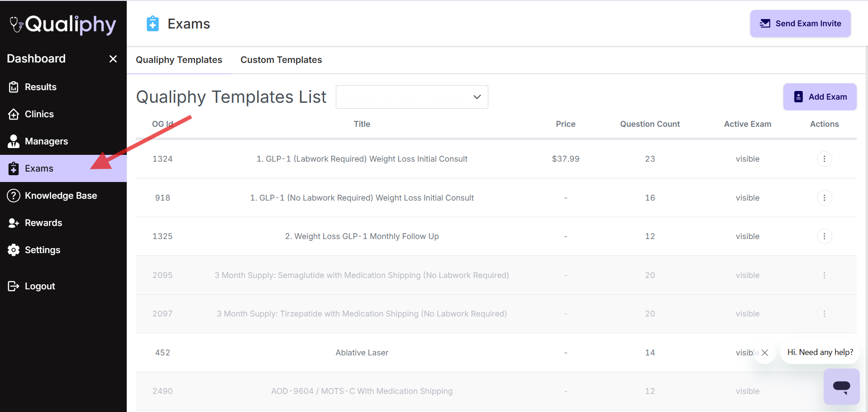Click 'visible' status for exam 1324
The height and width of the screenshot is (412, 868).
click(748, 159)
